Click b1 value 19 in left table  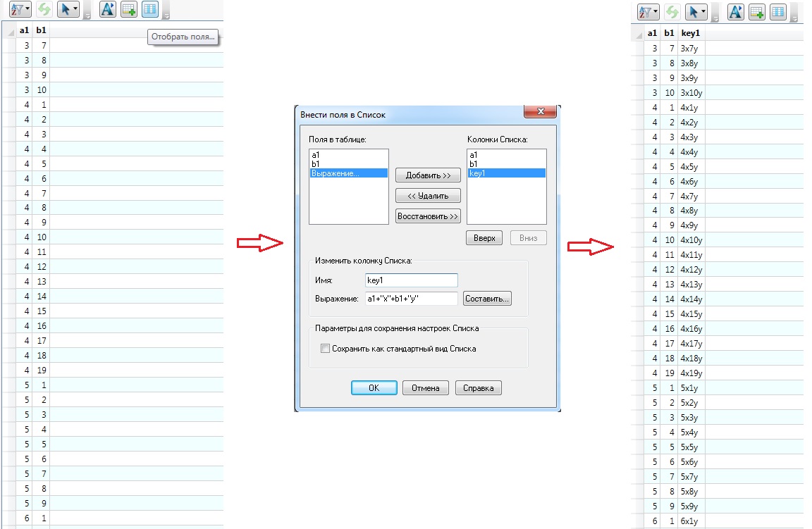point(42,371)
